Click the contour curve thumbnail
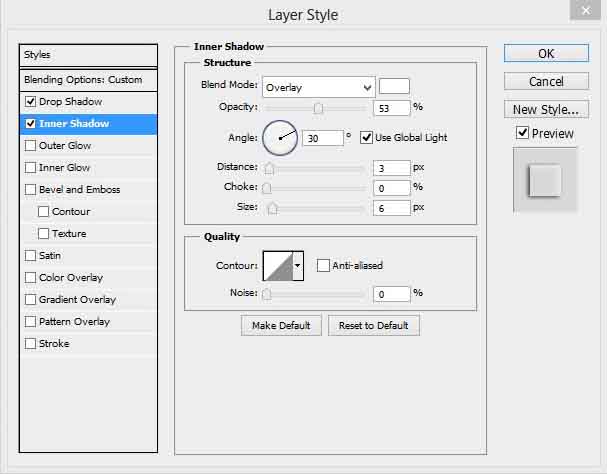607x474 pixels. click(x=278, y=266)
